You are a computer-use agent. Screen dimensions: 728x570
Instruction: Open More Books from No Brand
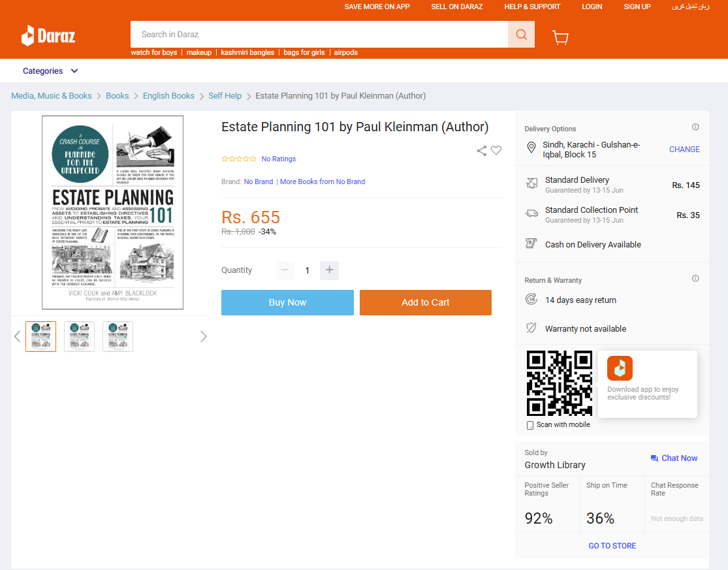coord(323,182)
